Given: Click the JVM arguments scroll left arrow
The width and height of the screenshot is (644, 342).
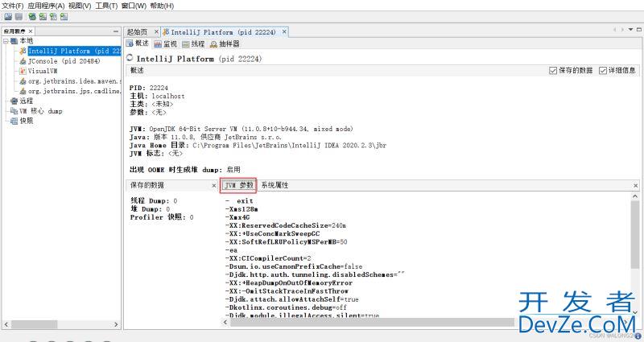Looking at the screenshot, I should (225, 323).
